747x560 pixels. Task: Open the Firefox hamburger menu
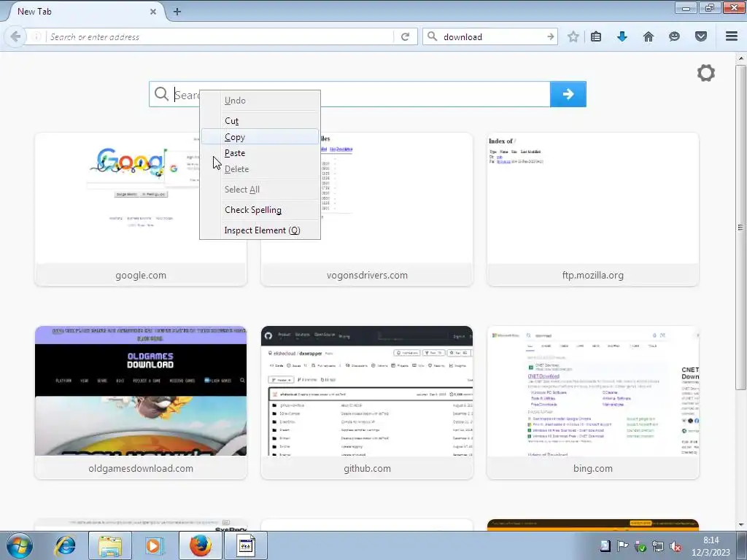coord(732,36)
